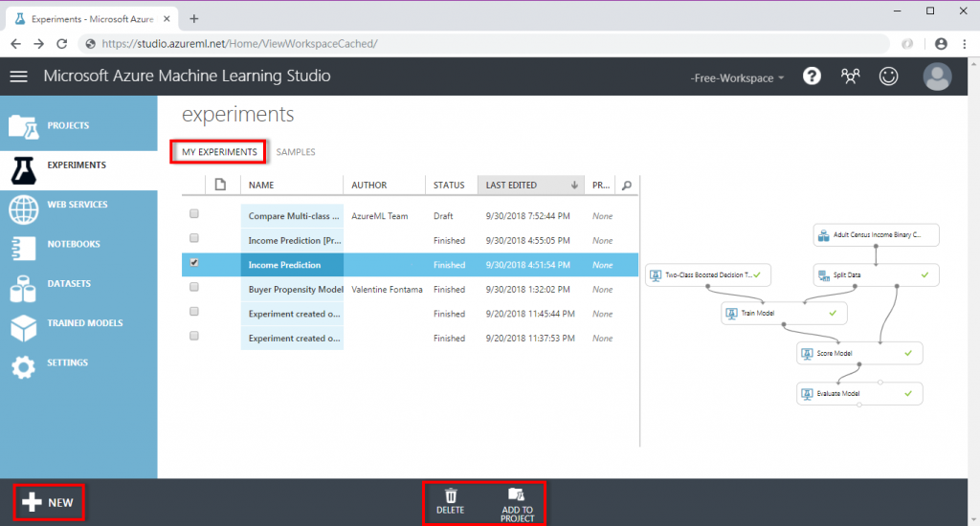Go back in the browser
Viewport: 980px width, 526px height.
click(16, 44)
